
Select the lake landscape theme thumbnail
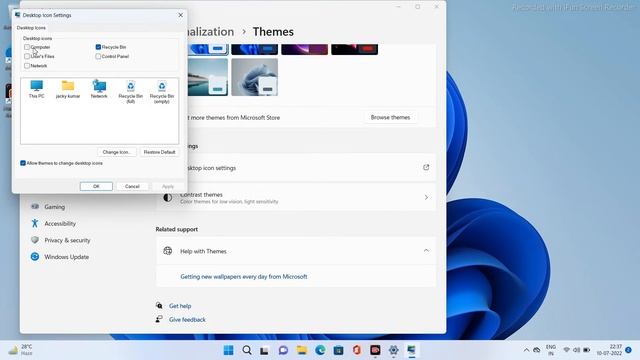coord(208,77)
